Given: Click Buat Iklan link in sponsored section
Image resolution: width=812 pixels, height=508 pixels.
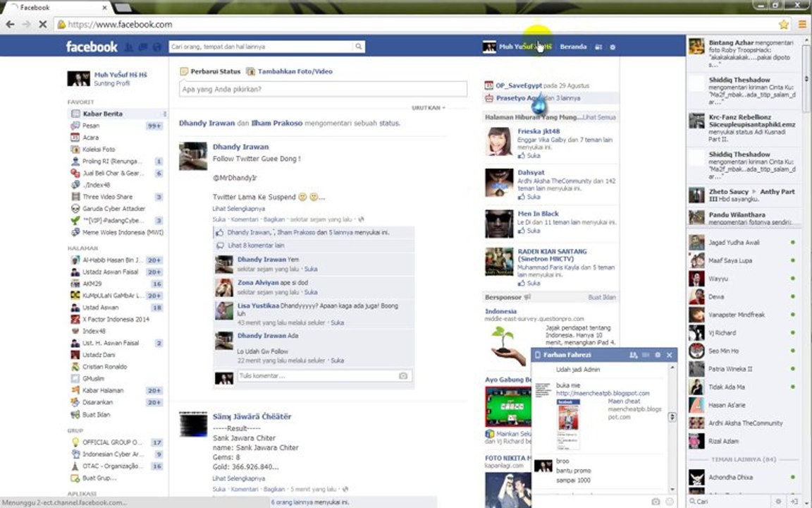Looking at the screenshot, I should click(602, 298).
